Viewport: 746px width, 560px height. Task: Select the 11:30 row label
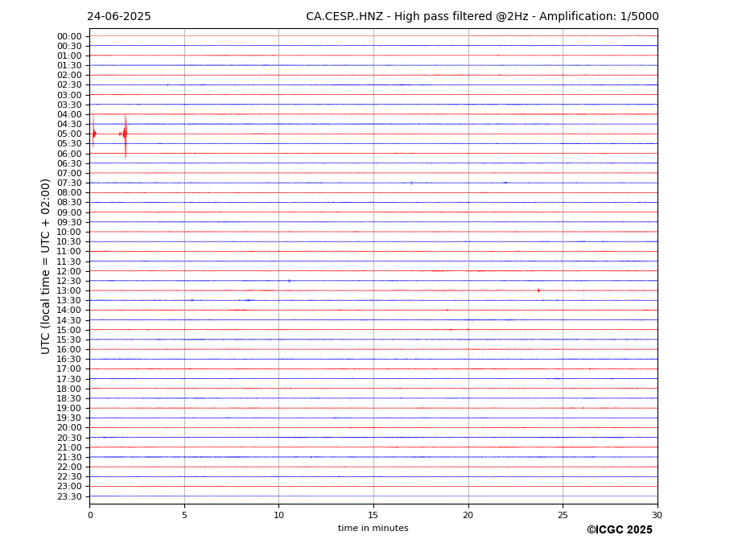point(69,261)
